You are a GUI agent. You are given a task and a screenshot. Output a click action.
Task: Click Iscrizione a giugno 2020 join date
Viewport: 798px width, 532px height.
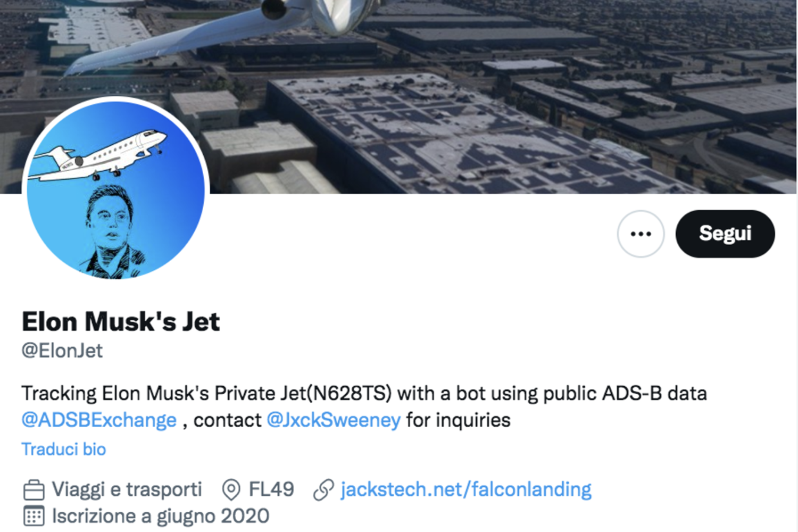coord(160,515)
